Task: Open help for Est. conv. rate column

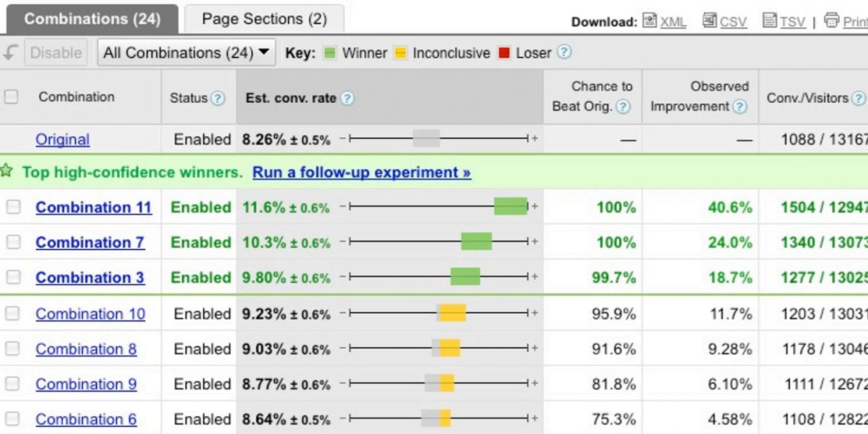Action: tap(347, 98)
